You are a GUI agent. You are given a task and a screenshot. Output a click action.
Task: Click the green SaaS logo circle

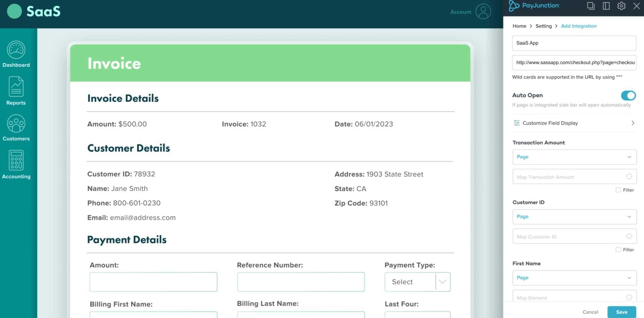click(14, 11)
